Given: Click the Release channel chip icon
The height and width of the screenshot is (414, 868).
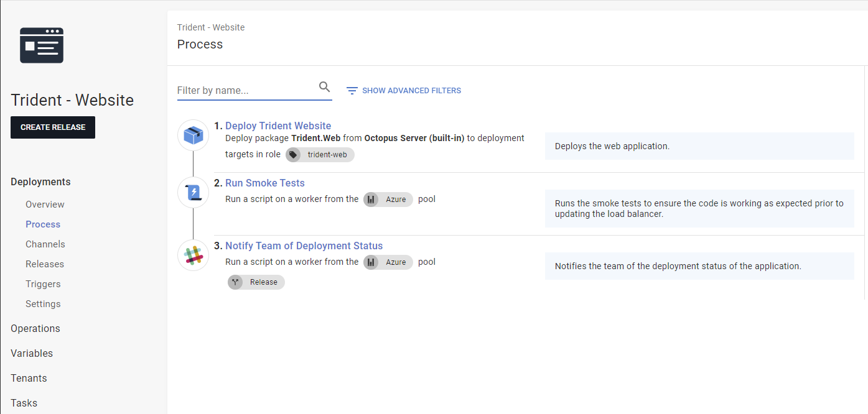Looking at the screenshot, I should click(235, 282).
